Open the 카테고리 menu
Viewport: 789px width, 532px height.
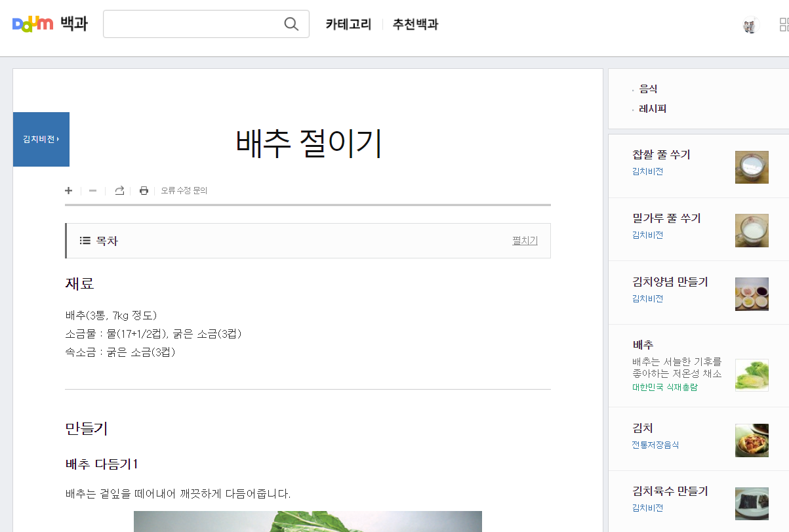tap(347, 24)
